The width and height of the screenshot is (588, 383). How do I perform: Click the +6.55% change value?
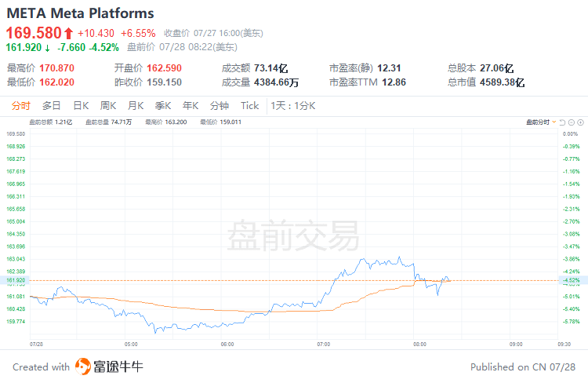click(x=138, y=34)
